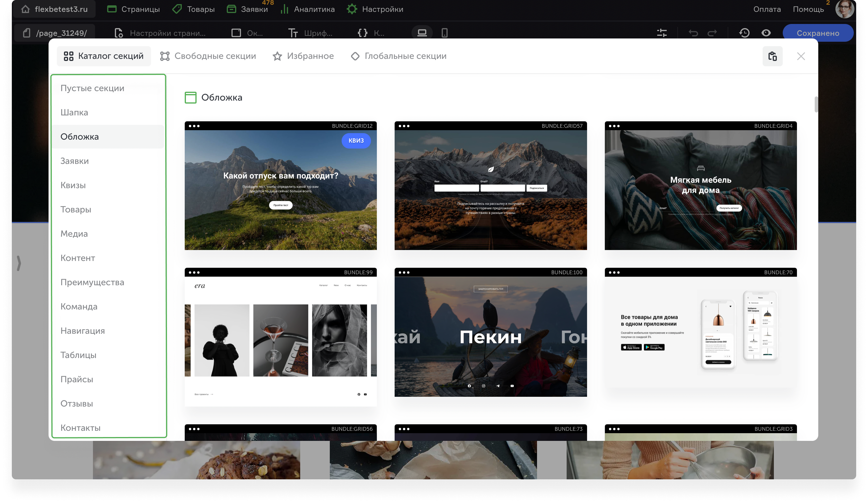The height and width of the screenshot is (503, 868).
Task: Select Навигация category
Action: tap(83, 331)
